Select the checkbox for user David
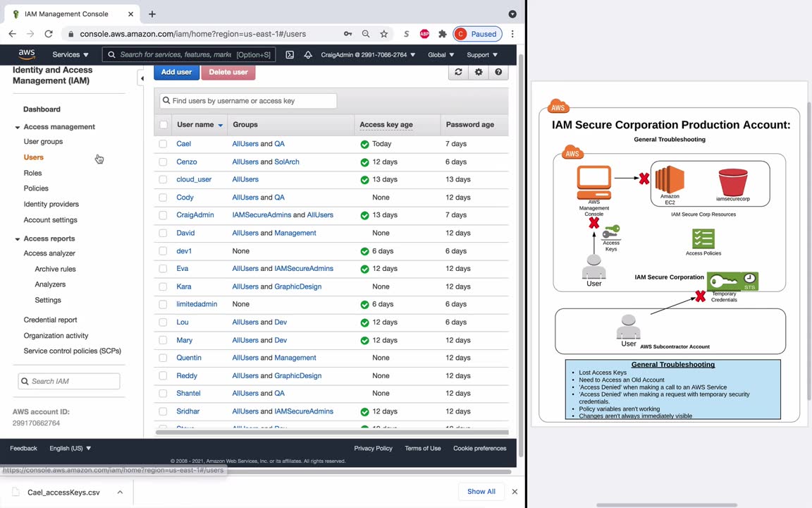Screen dimensions: 812x508 [163, 234]
